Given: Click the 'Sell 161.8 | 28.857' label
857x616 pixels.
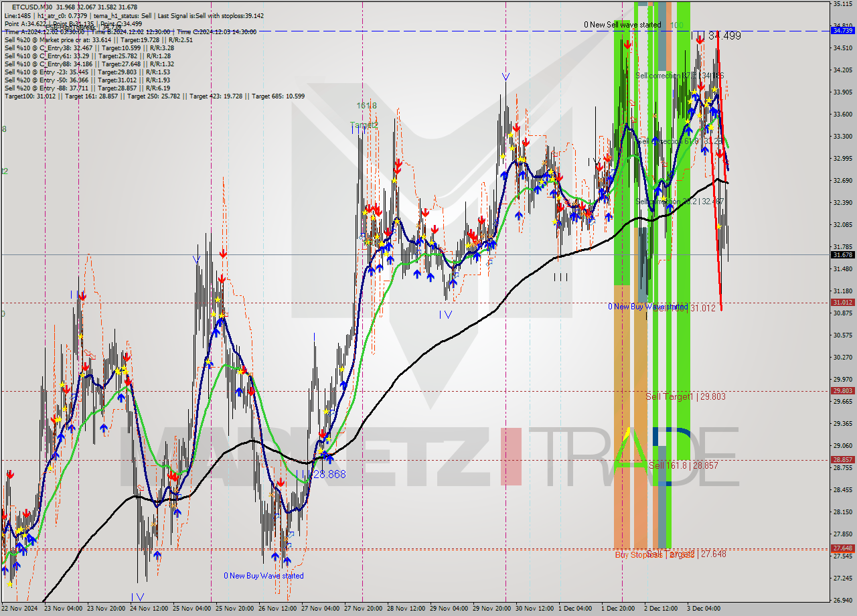Looking at the screenshot, I should [684, 465].
